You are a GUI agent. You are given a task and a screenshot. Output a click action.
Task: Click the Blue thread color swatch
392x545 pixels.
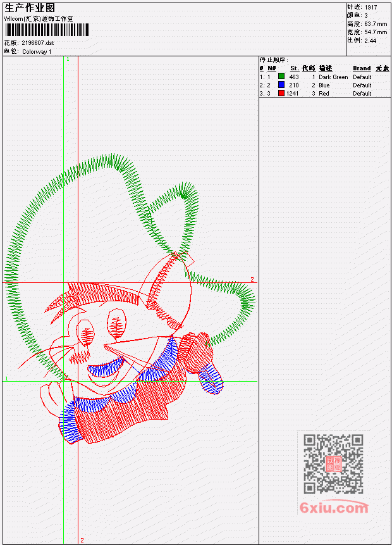pos(281,85)
